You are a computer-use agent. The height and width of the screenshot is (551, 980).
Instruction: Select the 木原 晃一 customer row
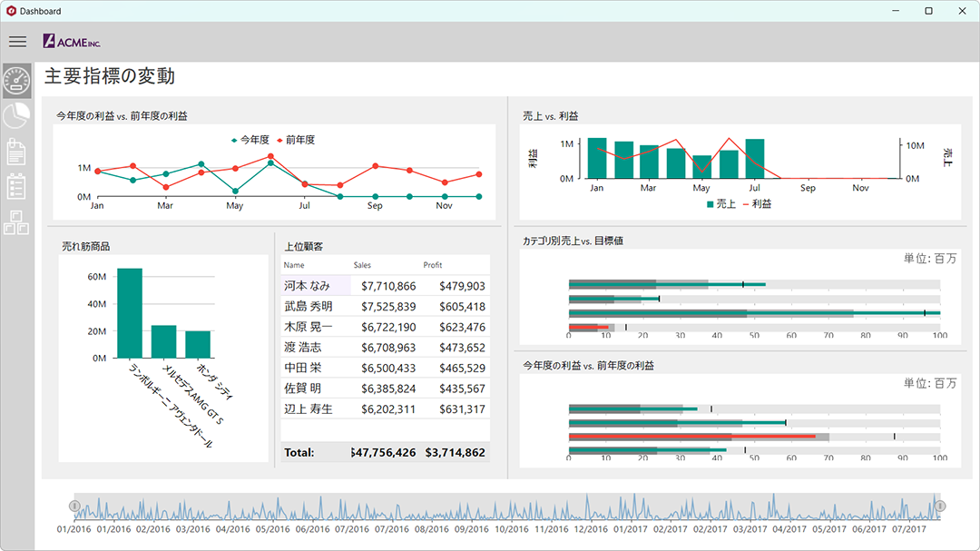(x=385, y=327)
